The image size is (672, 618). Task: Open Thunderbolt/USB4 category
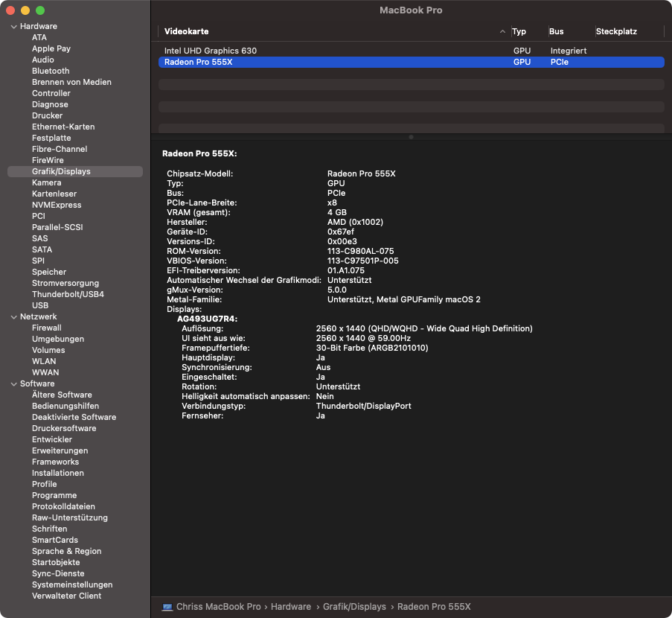click(x=68, y=294)
